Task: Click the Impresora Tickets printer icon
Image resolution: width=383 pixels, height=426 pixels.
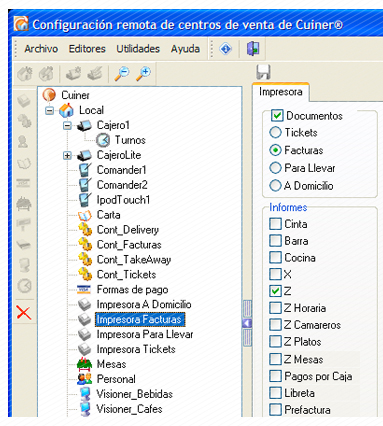Action: [x=85, y=349]
